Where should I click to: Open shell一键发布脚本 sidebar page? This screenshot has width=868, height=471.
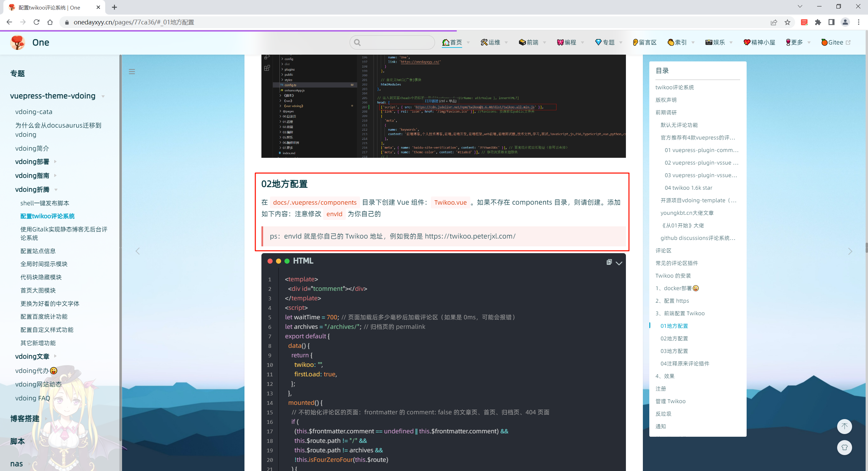45,203
